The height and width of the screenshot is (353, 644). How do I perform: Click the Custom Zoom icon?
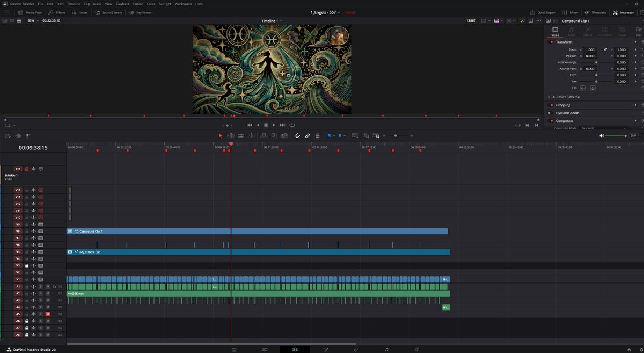pos(376,136)
